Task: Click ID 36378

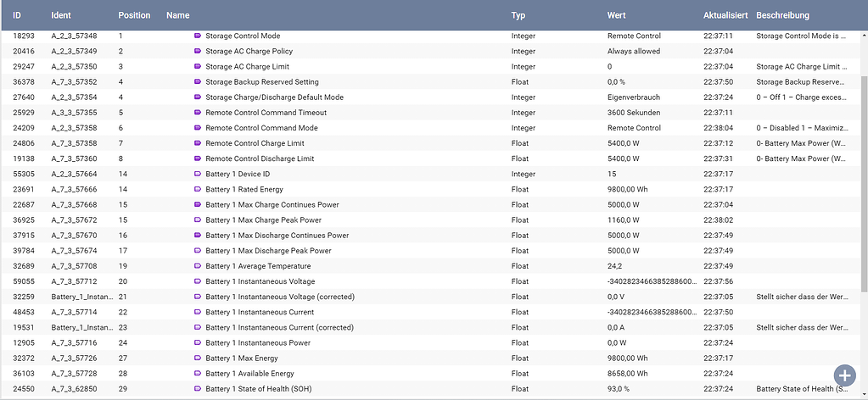Action: tap(23, 82)
